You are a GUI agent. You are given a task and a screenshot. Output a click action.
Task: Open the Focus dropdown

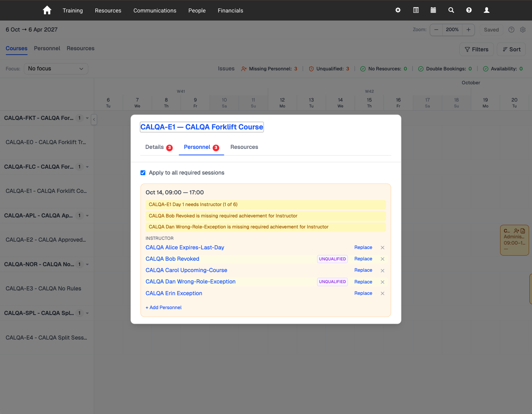pyautogui.click(x=56, y=69)
